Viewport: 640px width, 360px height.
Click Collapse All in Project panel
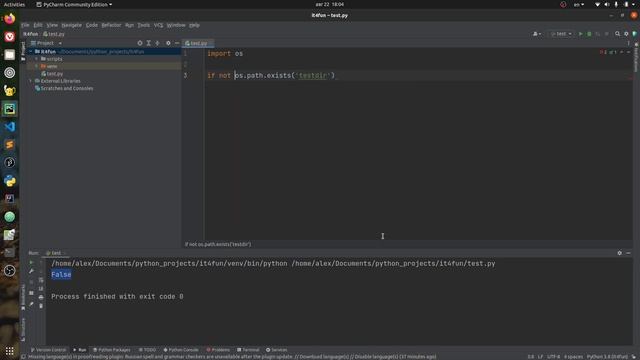157,43
